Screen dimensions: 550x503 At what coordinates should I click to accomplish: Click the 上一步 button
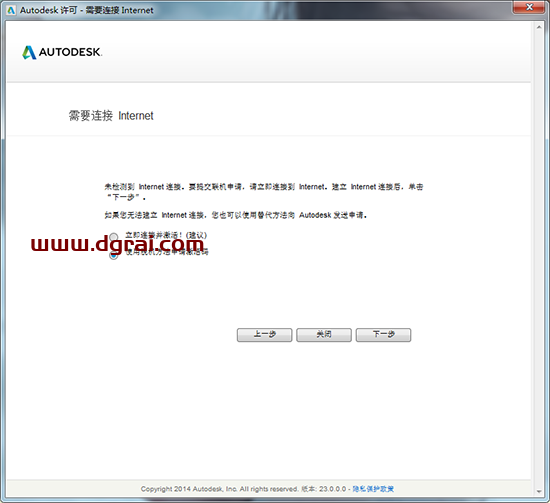pos(264,335)
